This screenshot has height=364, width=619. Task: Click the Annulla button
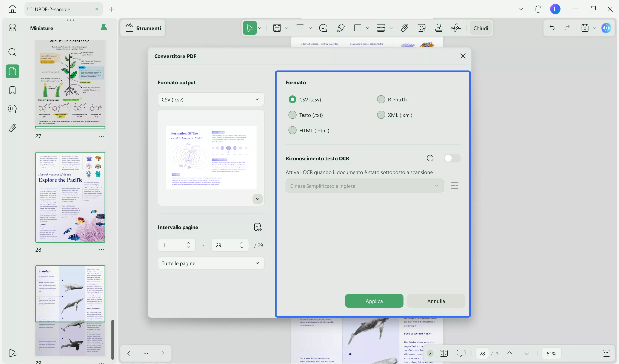point(436,301)
